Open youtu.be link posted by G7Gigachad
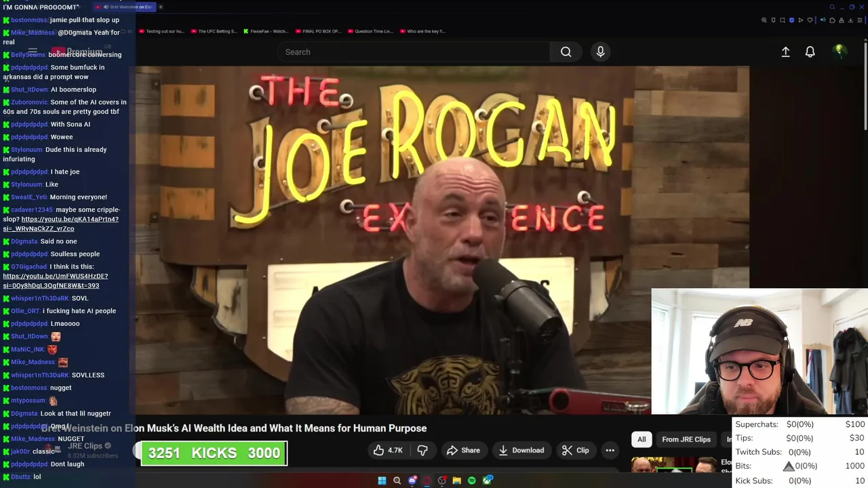 click(55, 281)
